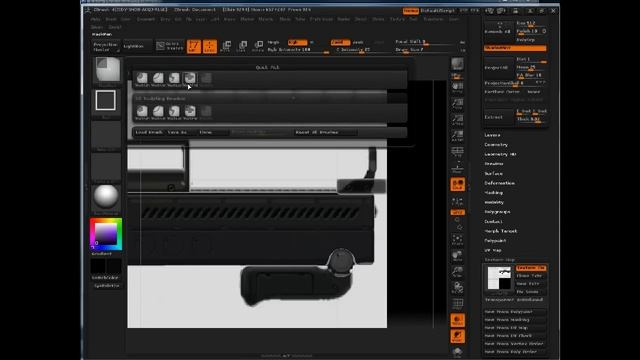Click the texture map preview thumbnail
Screen dimensions: 640x360
[x=499, y=278]
